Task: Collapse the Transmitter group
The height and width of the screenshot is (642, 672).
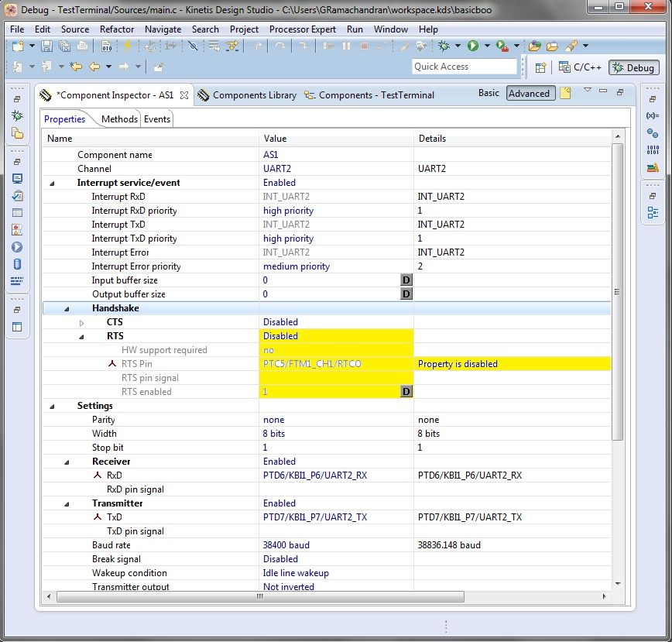Action: 67,504
